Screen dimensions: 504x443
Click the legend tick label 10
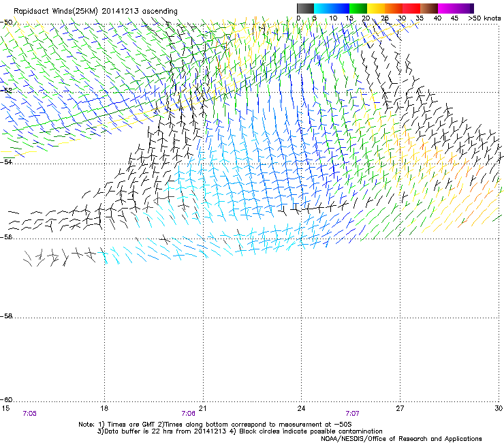pos(333,18)
